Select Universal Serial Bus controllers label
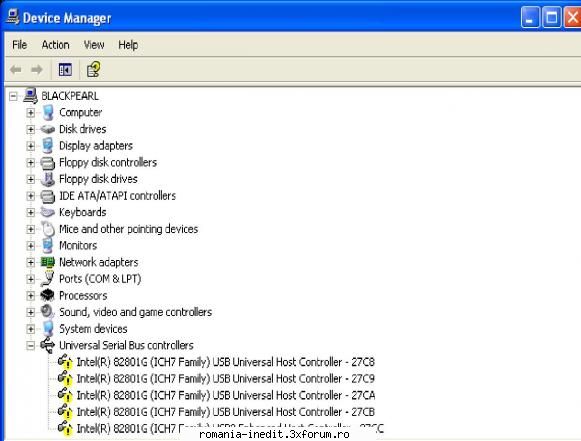Screen dimensions: 581x441 [126, 345]
